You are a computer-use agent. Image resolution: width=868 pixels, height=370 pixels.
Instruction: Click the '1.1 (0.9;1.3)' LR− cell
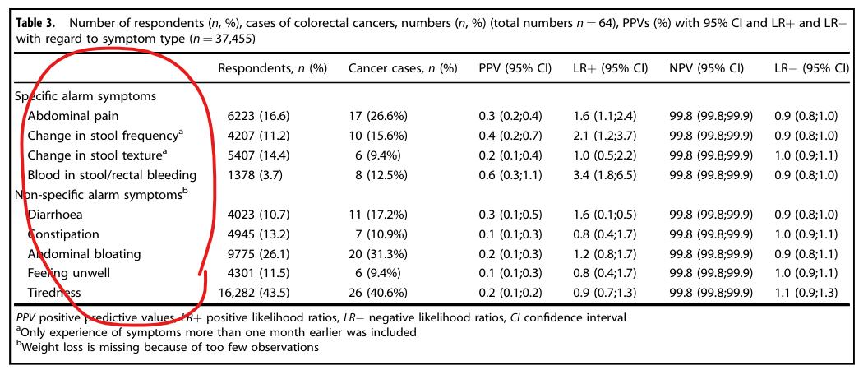click(811, 294)
